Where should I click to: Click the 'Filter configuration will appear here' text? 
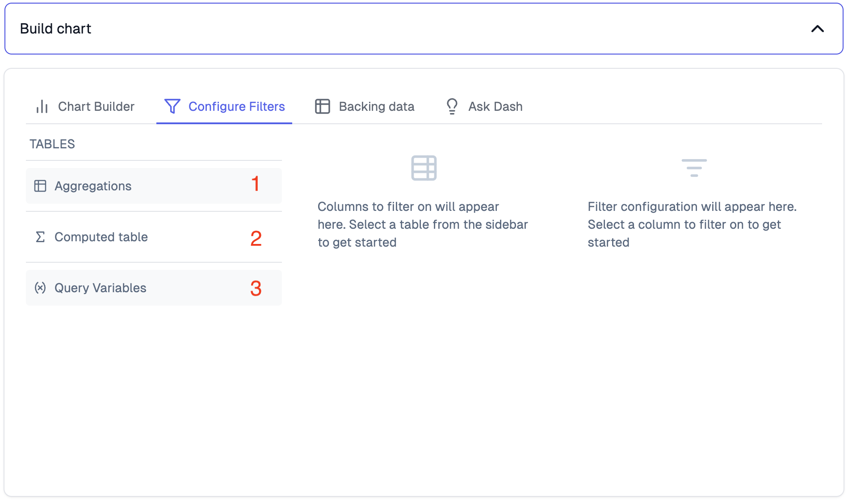(692, 206)
